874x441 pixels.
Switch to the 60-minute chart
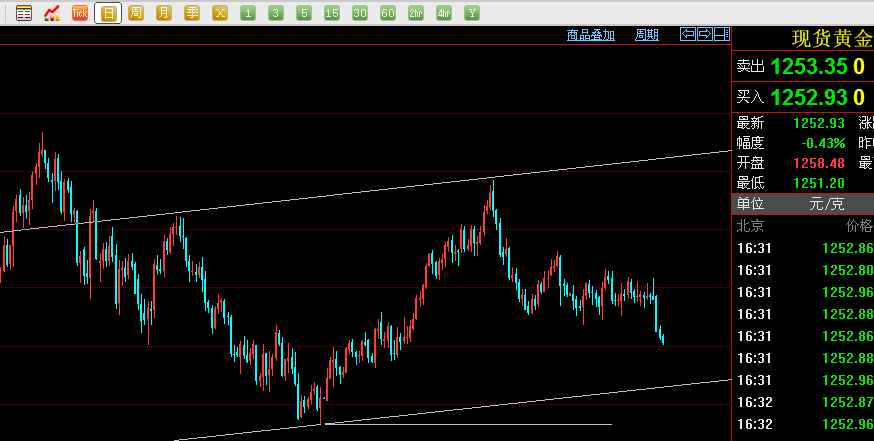[x=388, y=13]
